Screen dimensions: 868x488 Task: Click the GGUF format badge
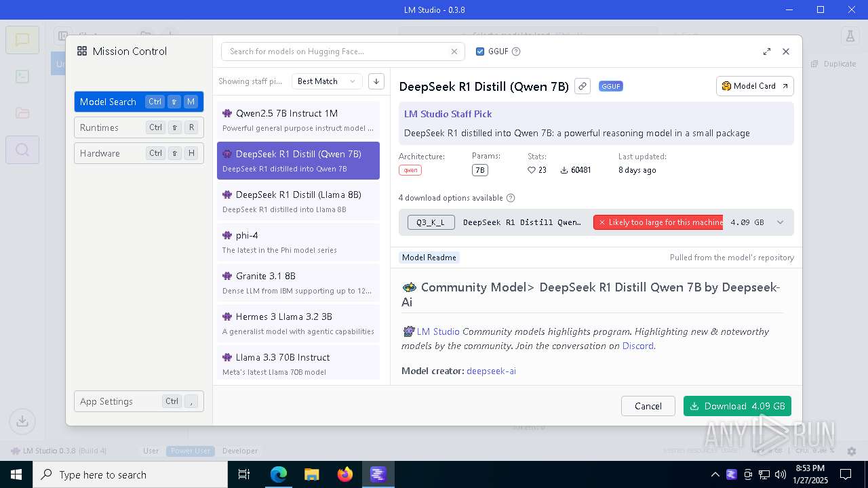tap(611, 86)
